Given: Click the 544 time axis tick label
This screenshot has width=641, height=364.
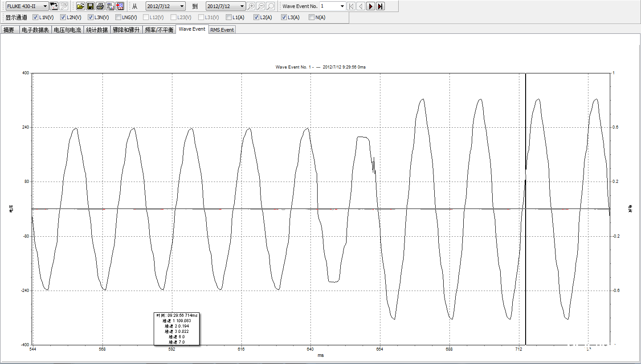Looking at the screenshot, I should (x=33, y=349).
